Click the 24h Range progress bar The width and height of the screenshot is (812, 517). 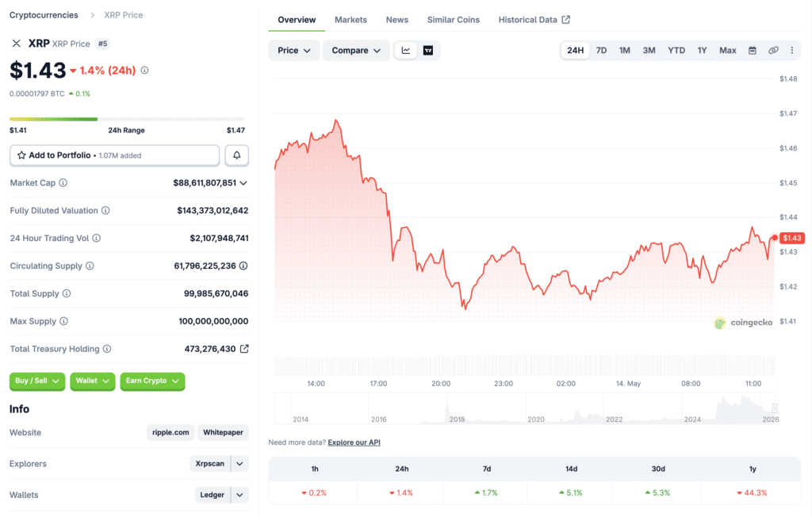point(128,119)
